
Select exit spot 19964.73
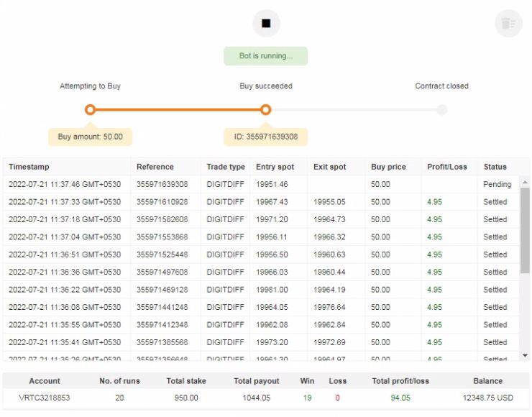(329, 219)
